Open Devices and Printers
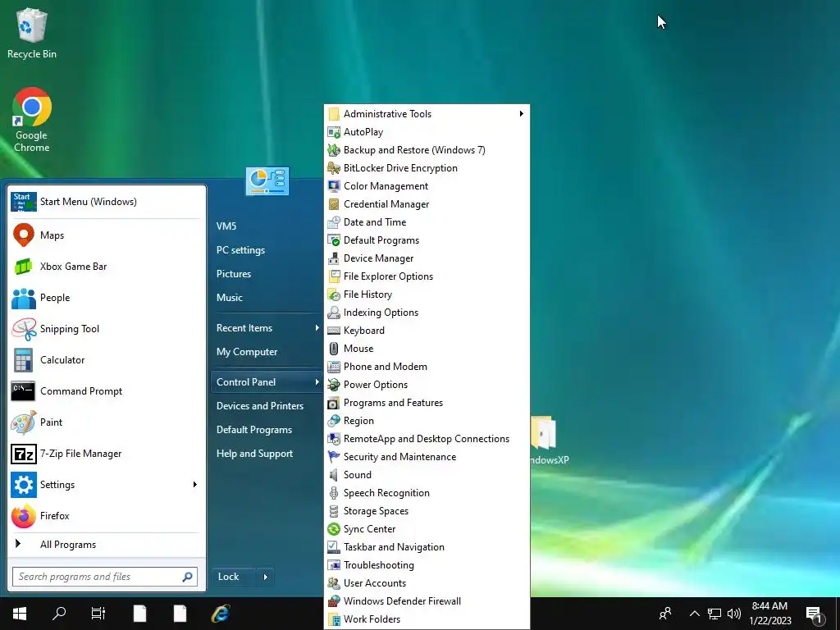The width and height of the screenshot is (840, 630). tap(267, 406)
